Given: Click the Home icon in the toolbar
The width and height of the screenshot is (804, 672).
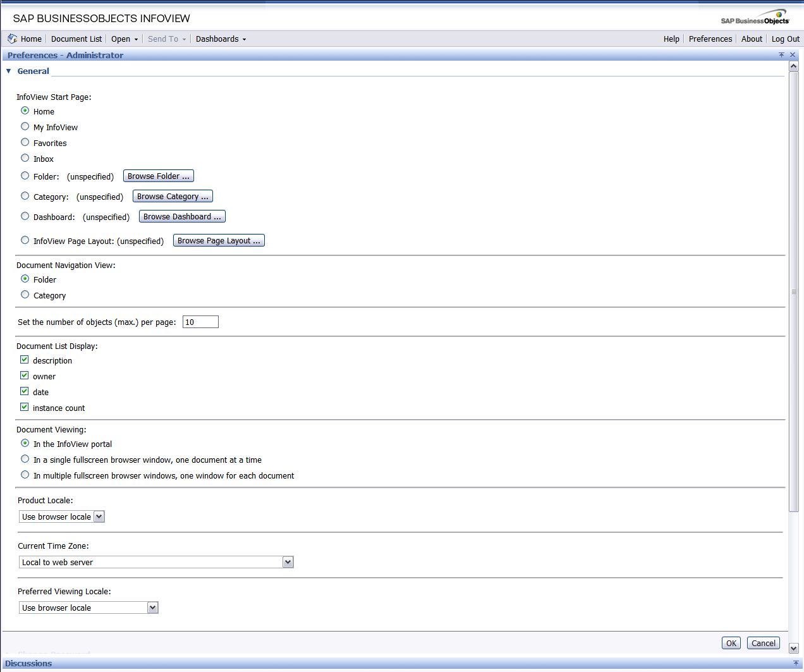Looking at the screenshot, I should [x=13, y=39].
